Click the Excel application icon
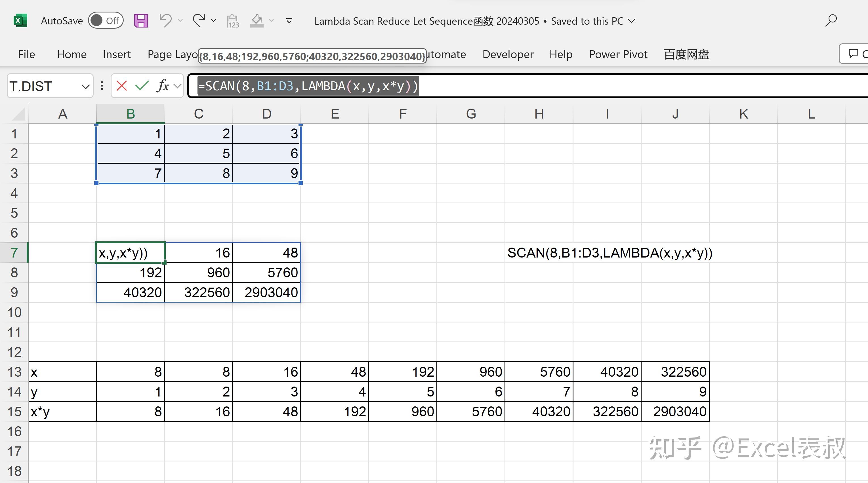The height and width of the screenshot is (483, 868). click(20, 20)
